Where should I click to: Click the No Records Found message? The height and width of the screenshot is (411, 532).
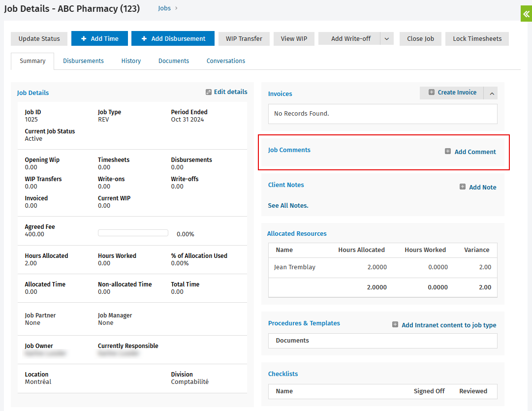coord(302,113)
